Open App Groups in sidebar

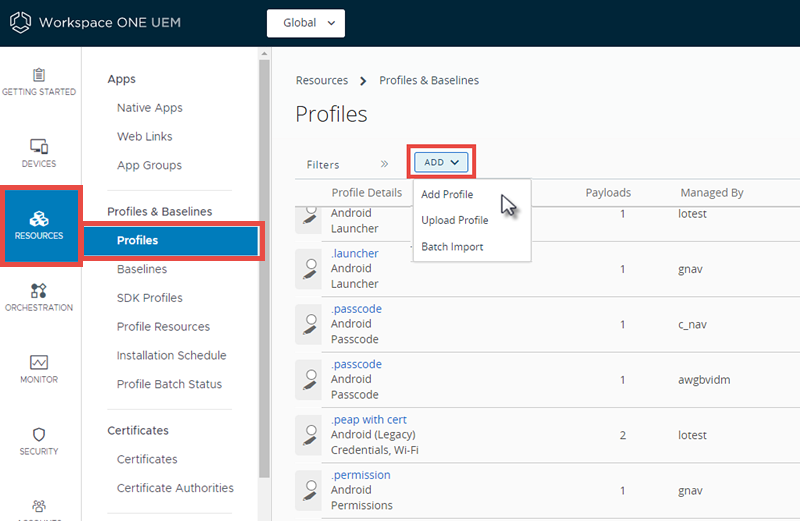[x=149, y=165]
